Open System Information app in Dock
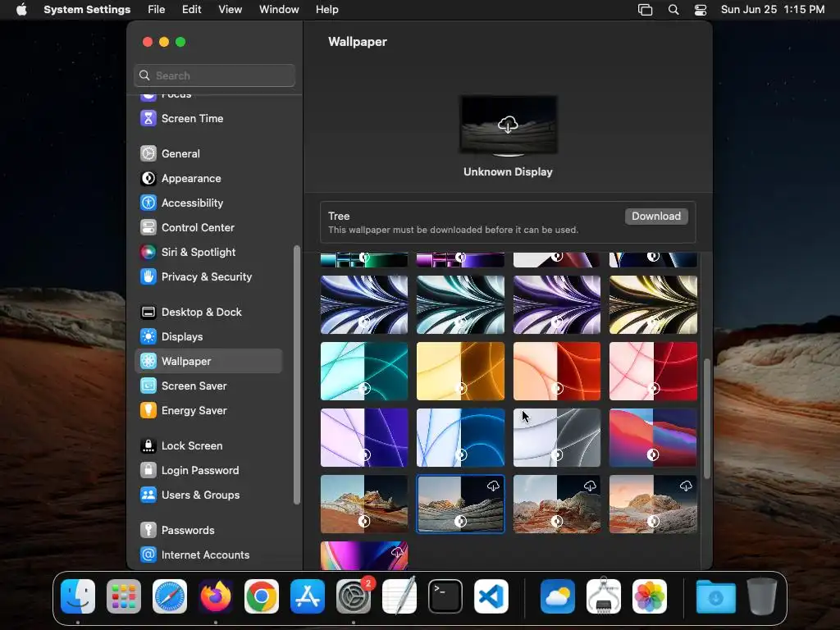Viewport: 840px width, 630px height. 604,596
